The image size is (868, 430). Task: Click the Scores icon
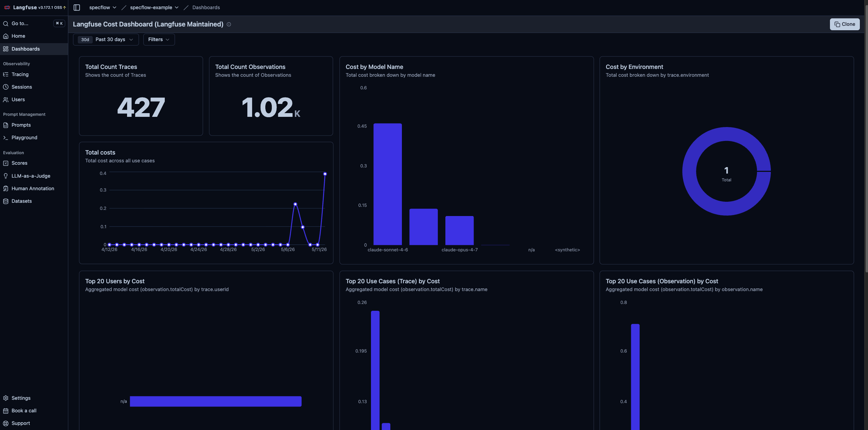(6, 163)
